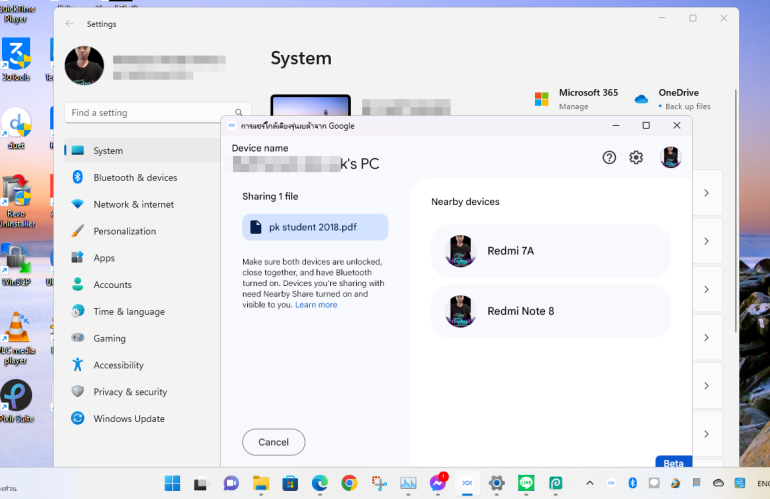Send the file to Redmi 7A
Image resolution: width=770 pixels, height=499 pixels.
click(550, 251)
